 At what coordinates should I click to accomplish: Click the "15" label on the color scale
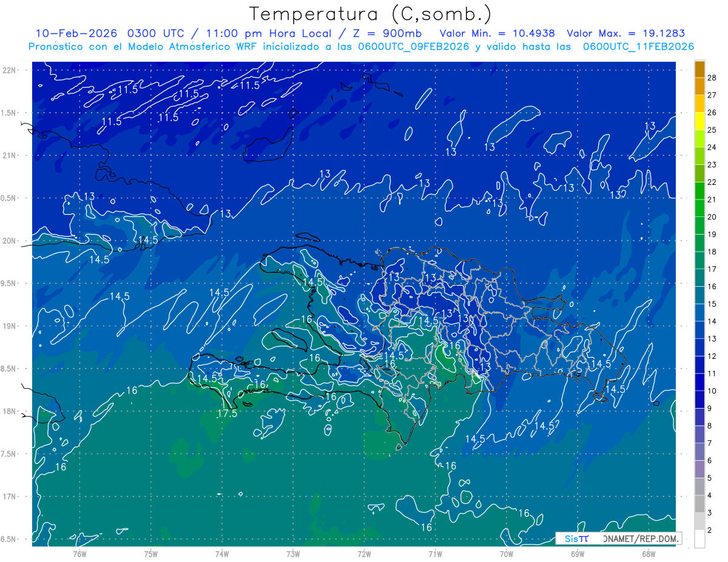712,304
